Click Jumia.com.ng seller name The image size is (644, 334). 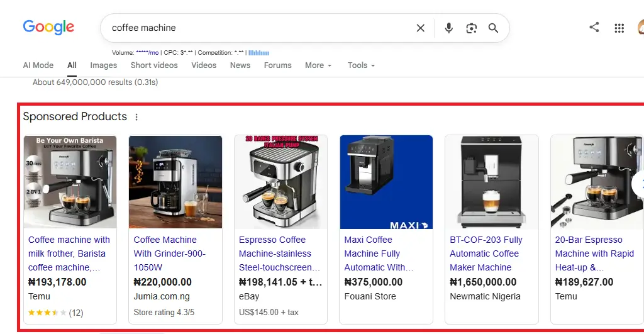pyautogui.click(x=162, y=297)
